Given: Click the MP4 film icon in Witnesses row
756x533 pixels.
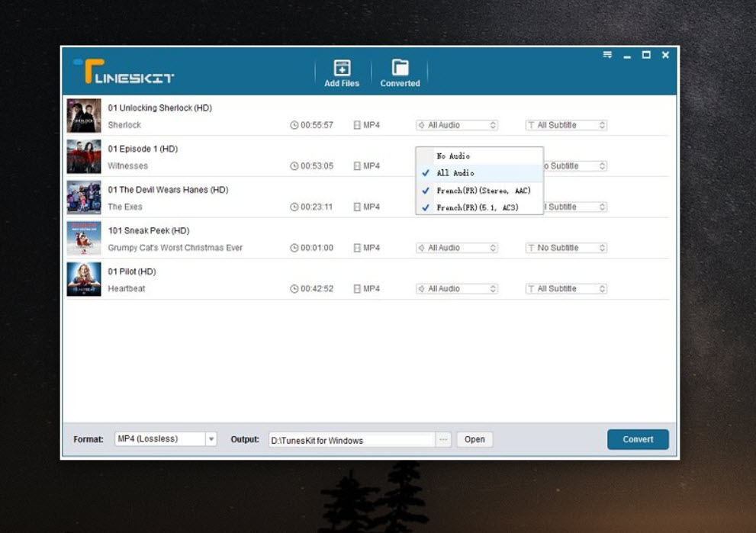Looking at the screenshot, I should (x=357, y=166).
